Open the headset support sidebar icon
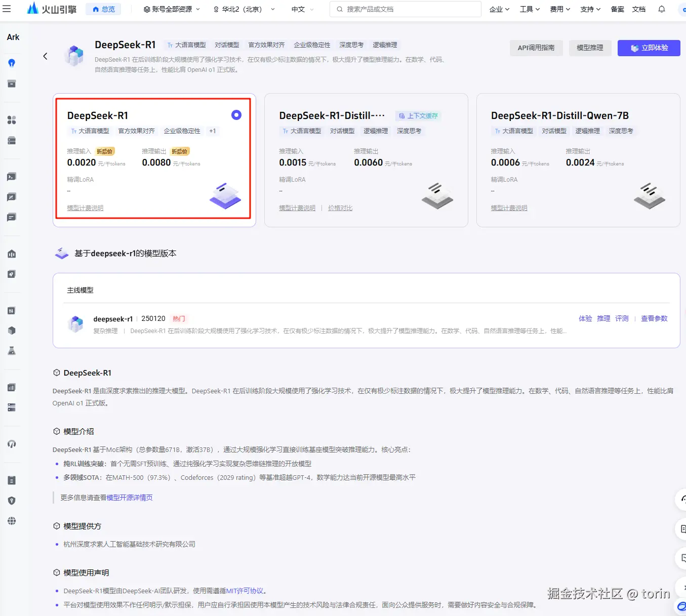Viewport: 686px width, 616px height. (x=12, y=444)
